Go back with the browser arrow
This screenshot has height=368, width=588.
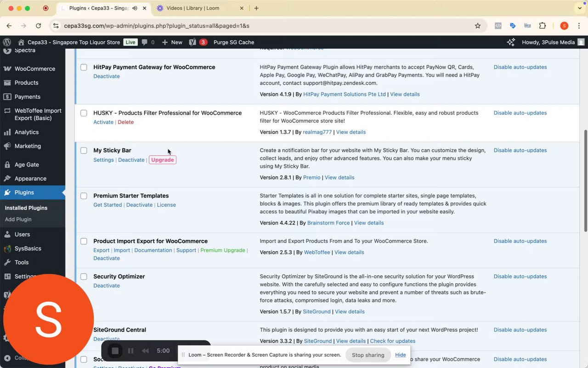coord(9,26)
